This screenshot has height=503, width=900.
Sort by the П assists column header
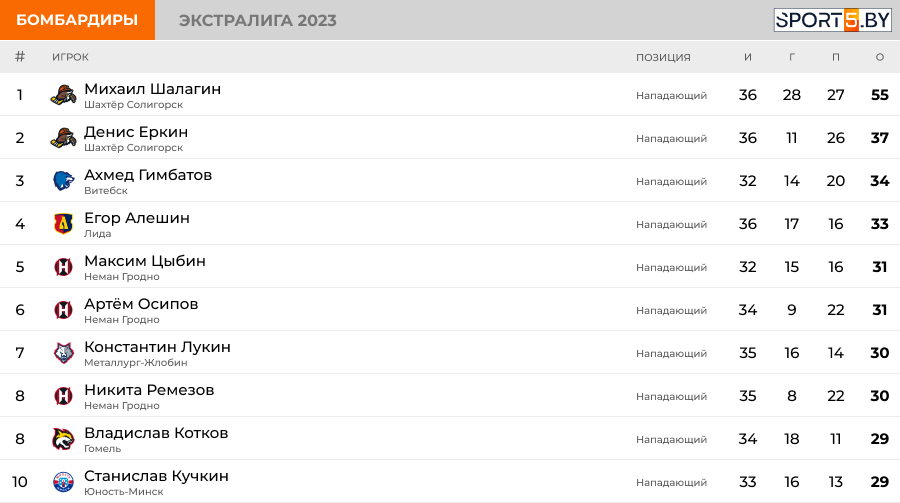tap(836, 57)
